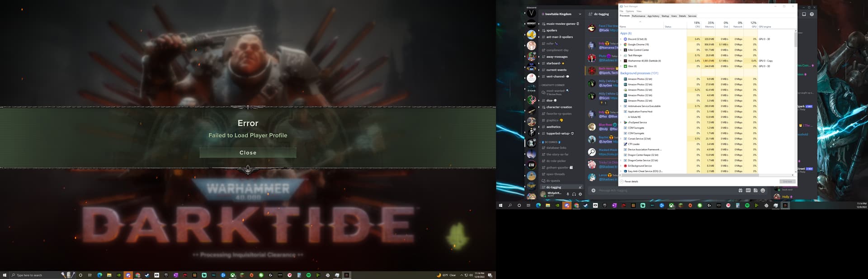The width and height of the screenshot is (868, 279).
Task: Collapse the CREATIVITY CORNER channel category
Action: [x=552, y=85]
